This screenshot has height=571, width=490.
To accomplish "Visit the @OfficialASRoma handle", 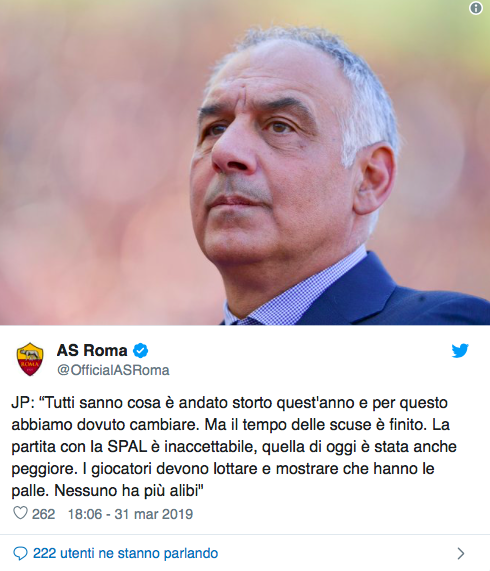I will point(113,370).
